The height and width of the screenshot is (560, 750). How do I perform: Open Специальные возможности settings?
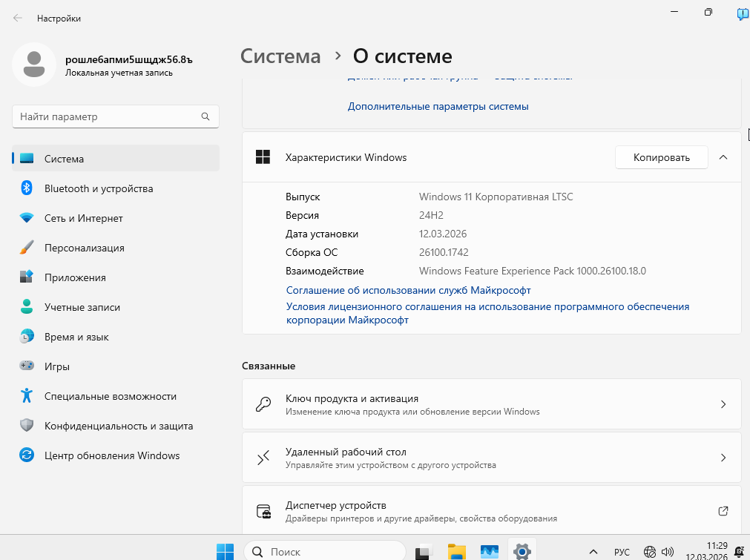110,396
